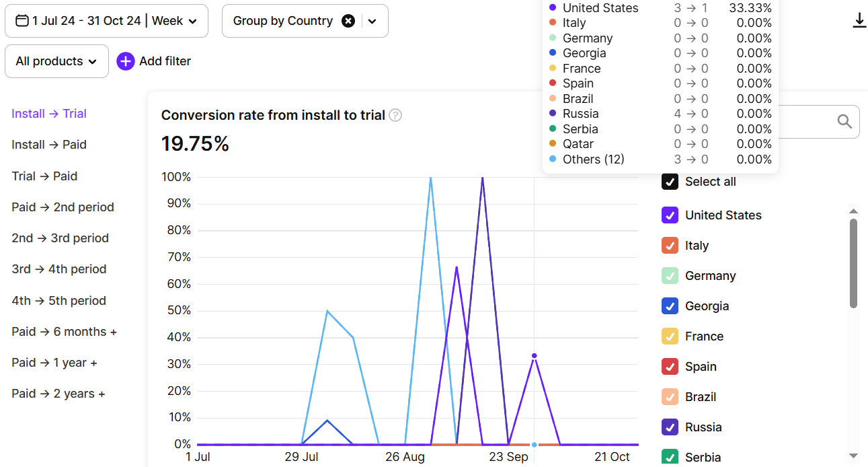Open the Install → Paid report
Viewport: 868px width, 467px height.
48,145
